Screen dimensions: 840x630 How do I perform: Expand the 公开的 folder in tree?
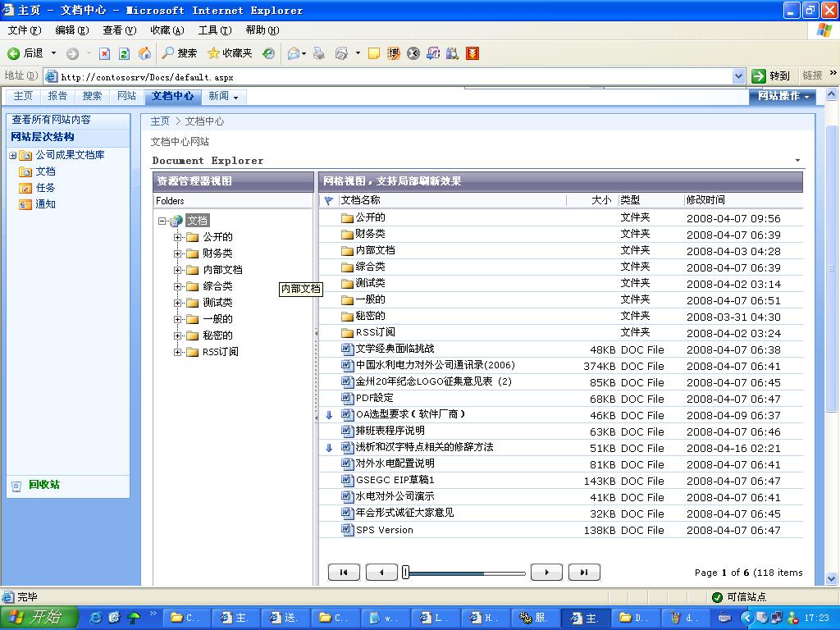178,237
